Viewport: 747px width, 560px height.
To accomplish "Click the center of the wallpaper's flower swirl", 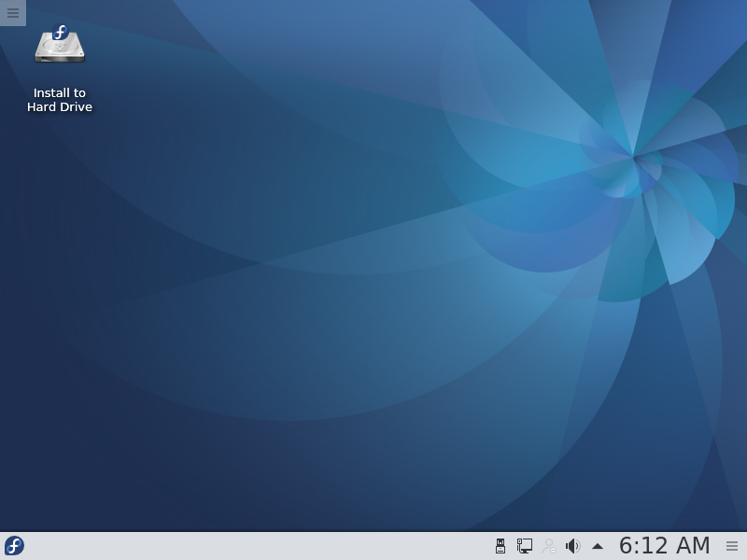I will pyautogui.click(x=634, y=156).
